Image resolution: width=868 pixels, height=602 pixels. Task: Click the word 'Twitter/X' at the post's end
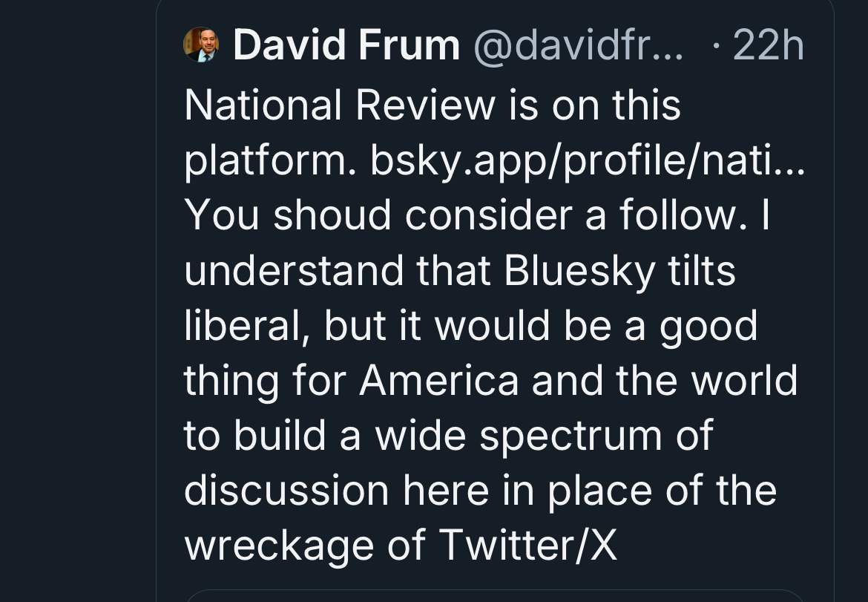(527, 544)
